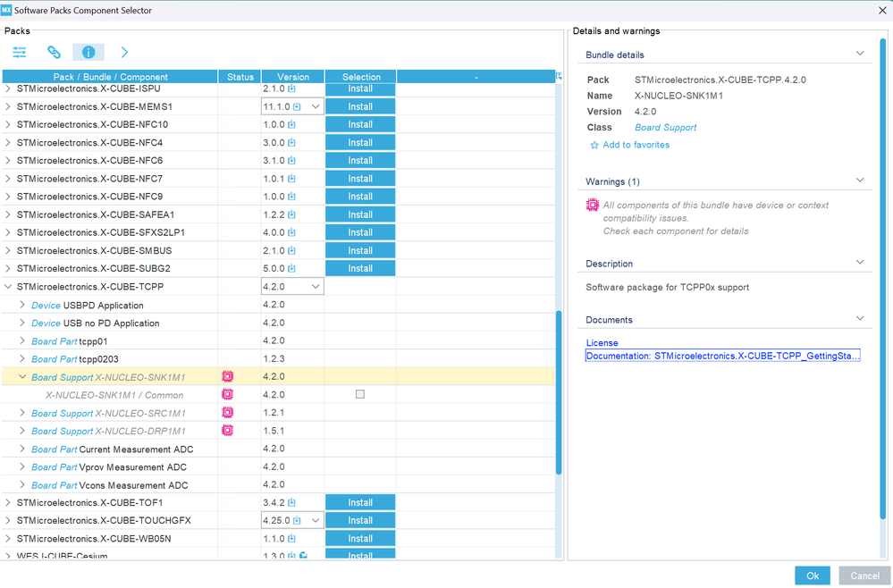Select the Board Part tcpp01 row

(x=279, y=341)
